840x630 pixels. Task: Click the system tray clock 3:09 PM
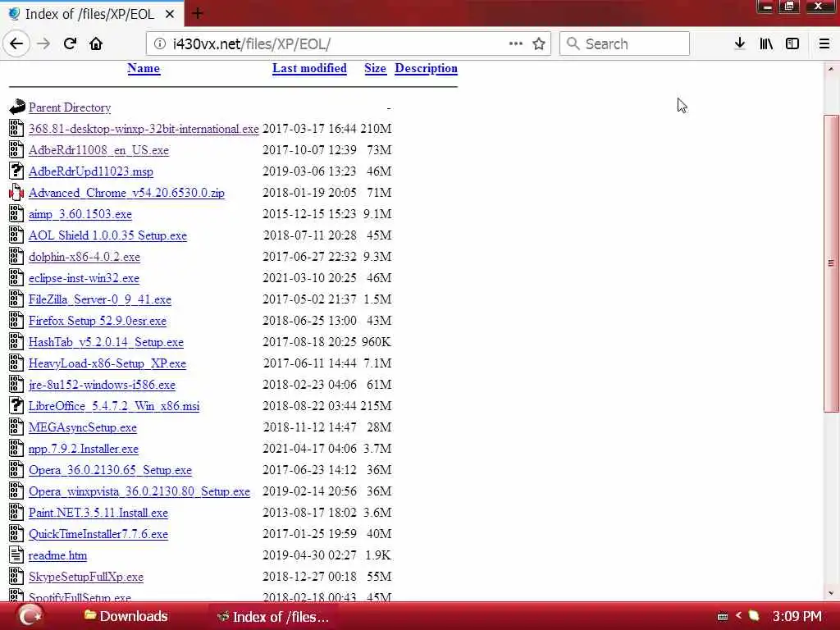tap(797, 616)
